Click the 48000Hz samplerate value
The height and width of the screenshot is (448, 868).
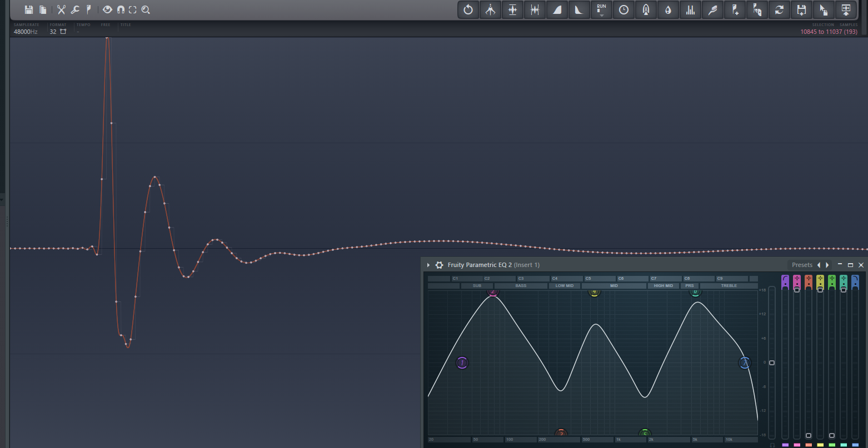(x=26, y=32)
